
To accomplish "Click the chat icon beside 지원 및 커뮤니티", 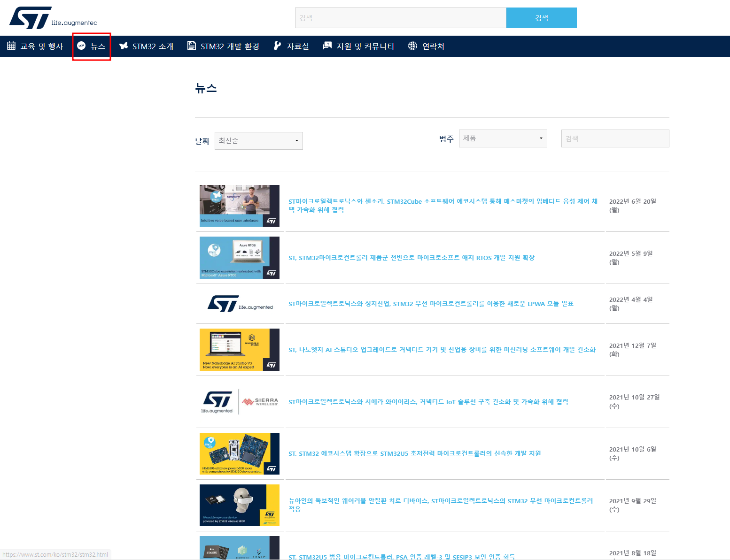I will [327, 46].
